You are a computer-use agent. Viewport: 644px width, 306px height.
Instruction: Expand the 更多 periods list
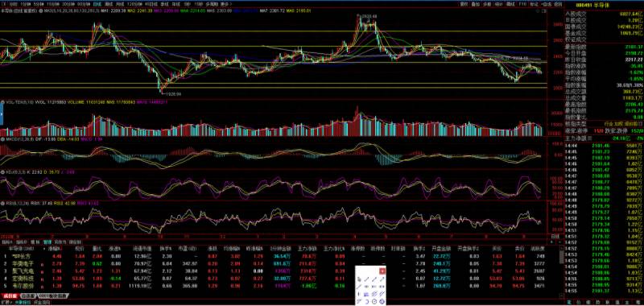tap(226, 5)
